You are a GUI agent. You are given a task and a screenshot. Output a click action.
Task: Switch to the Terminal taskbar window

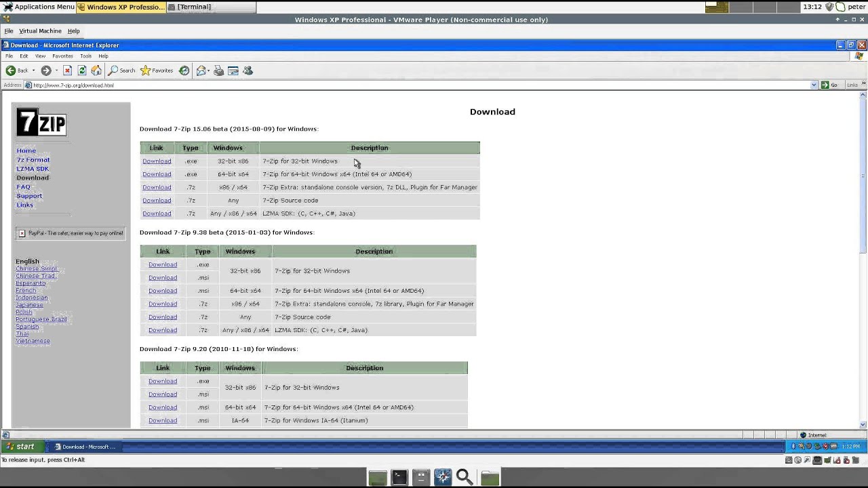tap(211, 7)
